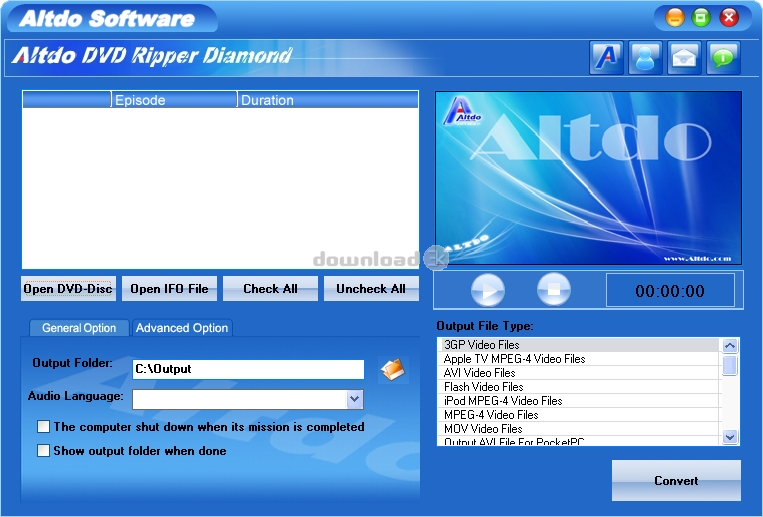
Task: Click the Check All button
Action: (270, 289)
